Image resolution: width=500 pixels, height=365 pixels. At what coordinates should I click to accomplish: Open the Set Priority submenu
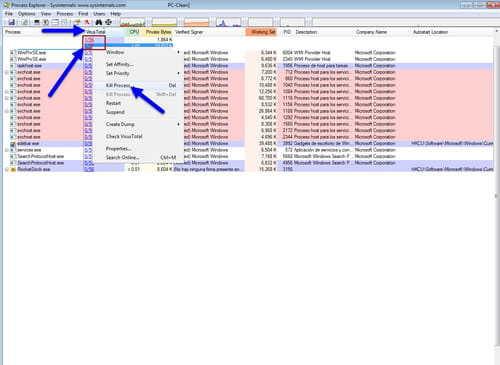138,73
